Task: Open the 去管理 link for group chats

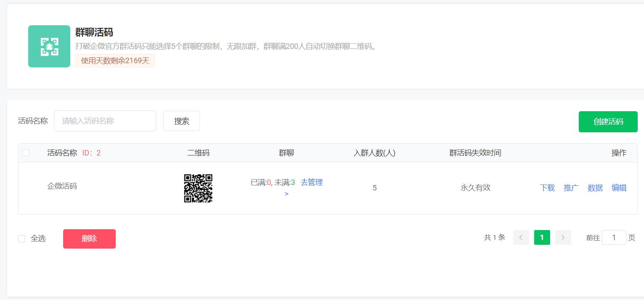Action: [x=311, y=182]
